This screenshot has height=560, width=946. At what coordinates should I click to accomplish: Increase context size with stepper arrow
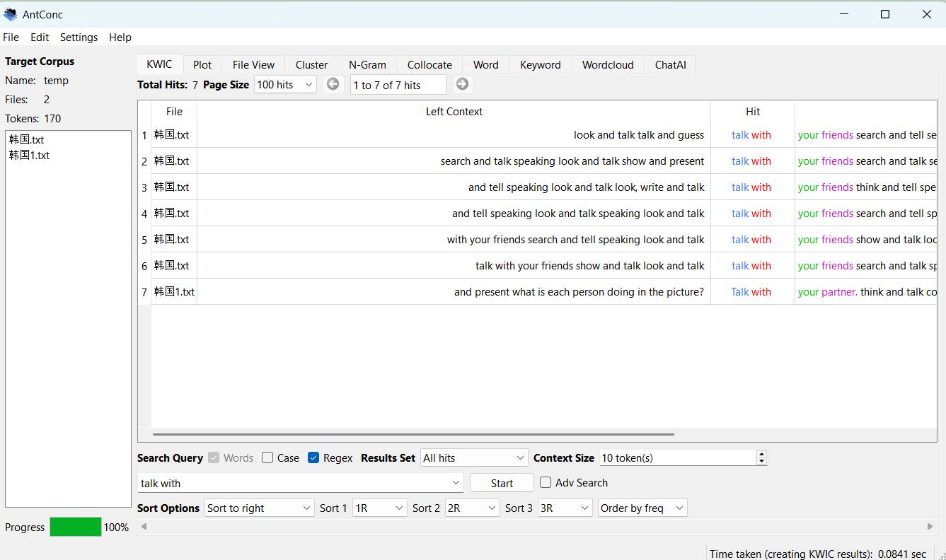click(x=761, y=455)
